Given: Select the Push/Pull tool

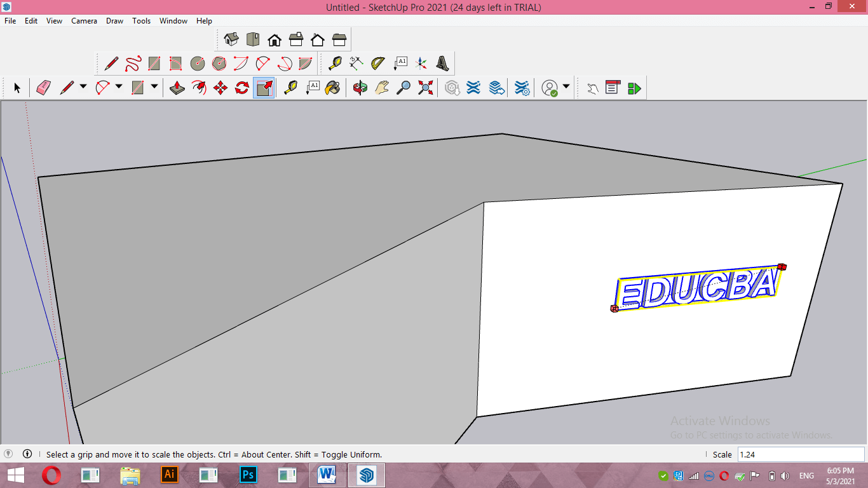Looking at the screenshot, I should click(x=177, y=88).
